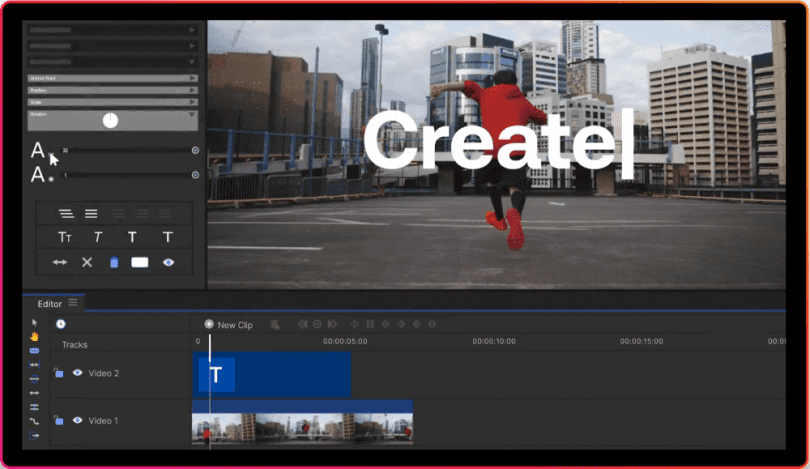
Task: Collapse the Rotation property section
Action: (x=192, y=115)
